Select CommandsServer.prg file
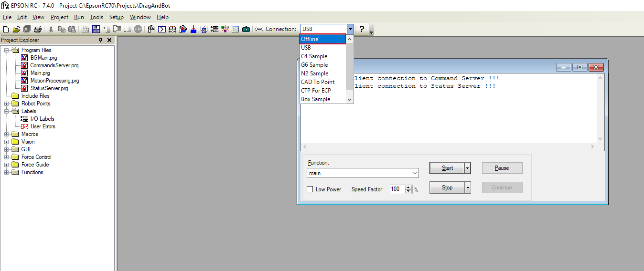Screen dimensions: 644x271 (x=54, y=65)
